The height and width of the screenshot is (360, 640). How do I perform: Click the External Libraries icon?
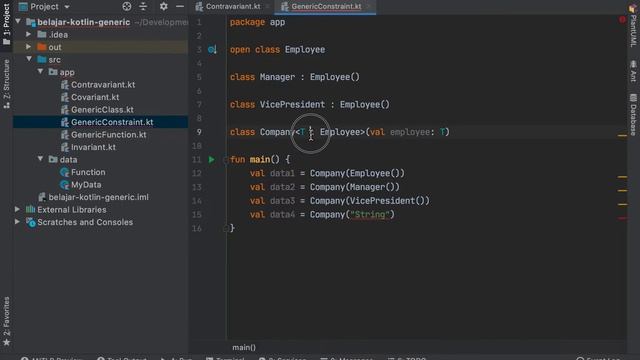point(30,209)
